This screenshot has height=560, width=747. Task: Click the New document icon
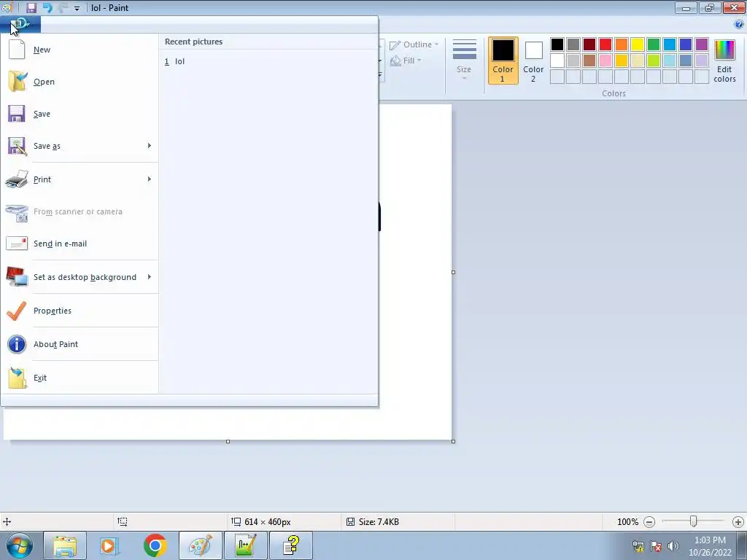tap(17, 50)
